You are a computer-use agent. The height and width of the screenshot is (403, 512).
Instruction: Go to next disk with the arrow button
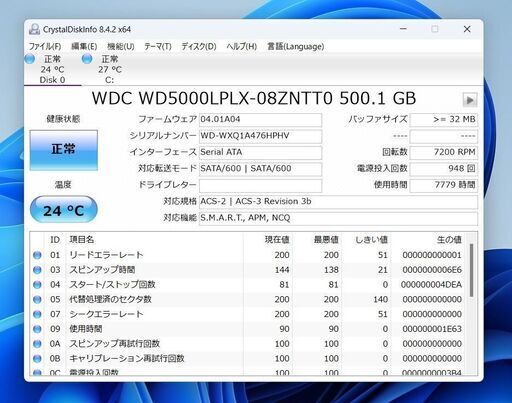tap(470, 100)
